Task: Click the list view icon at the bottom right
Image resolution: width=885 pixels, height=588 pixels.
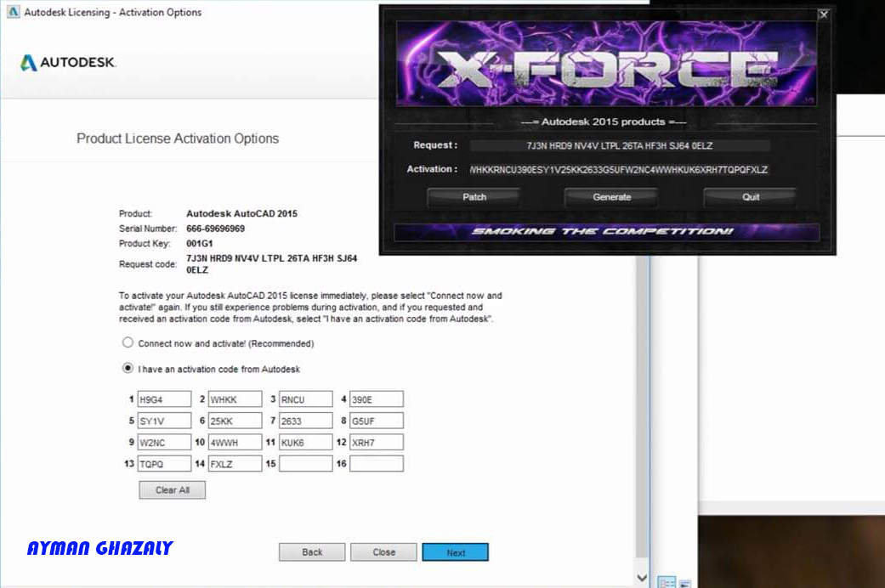Action: pos(667,582)
